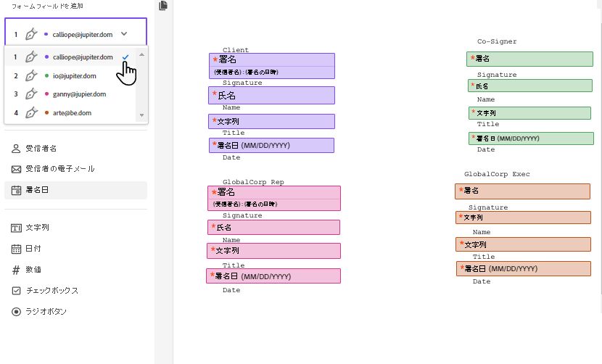Click the Client label text
This screenshot has height=364, width=602.
click(236, 50)
